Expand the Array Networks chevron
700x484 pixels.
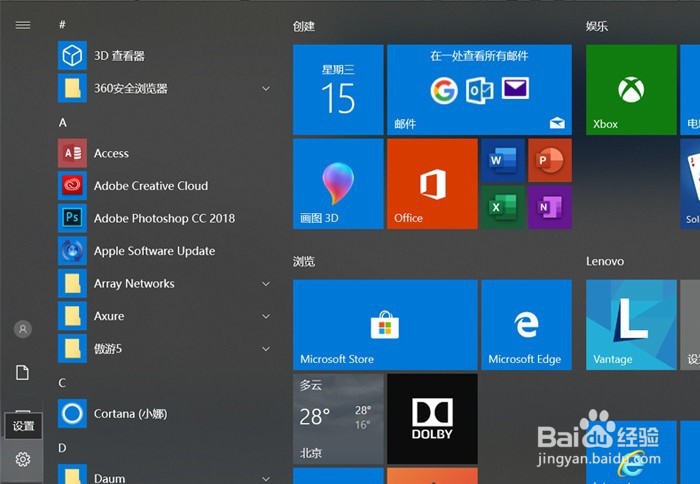tap(266, 284)
